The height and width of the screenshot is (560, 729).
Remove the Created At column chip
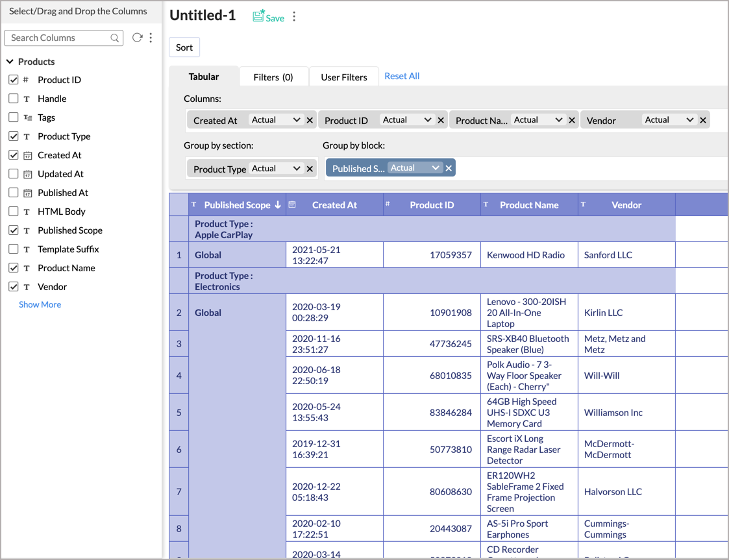point(310,120)
